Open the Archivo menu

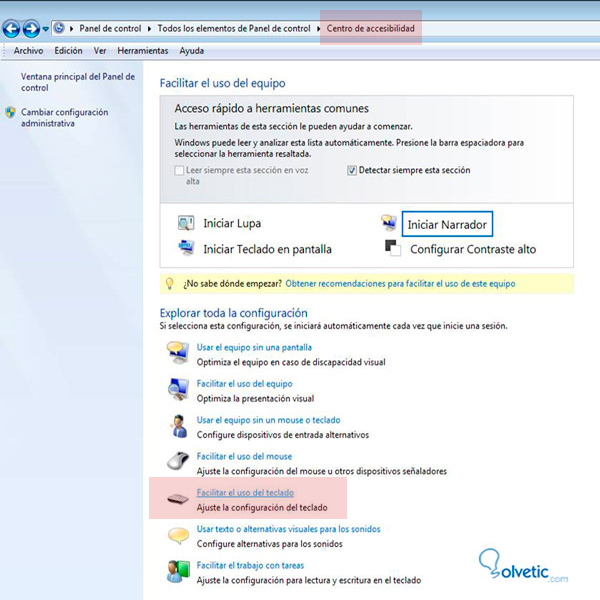[x=28, y=51]
